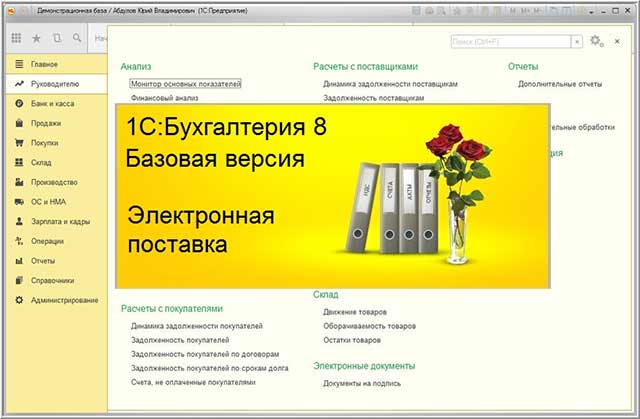Open the title bar dropdown arrow menu
This screenshot has height=419, width=640.
(x=591, y=12)
